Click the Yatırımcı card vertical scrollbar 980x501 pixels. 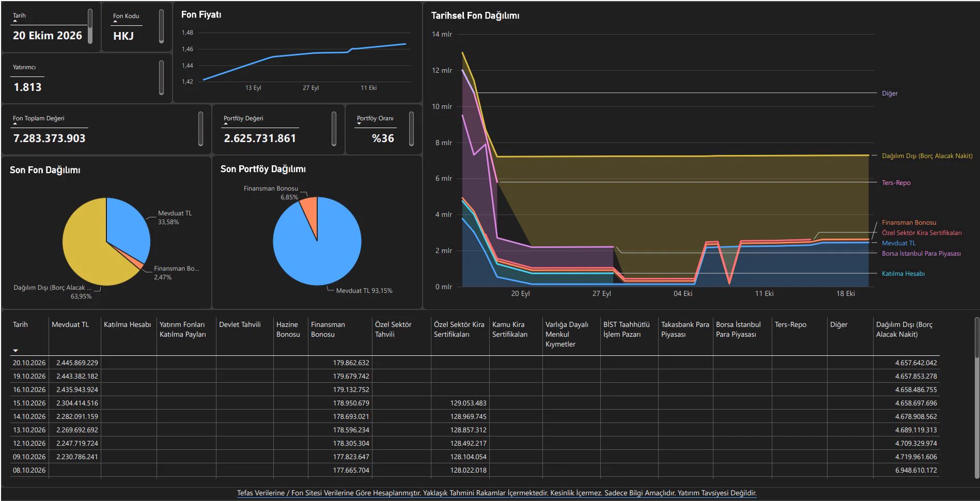161,77
